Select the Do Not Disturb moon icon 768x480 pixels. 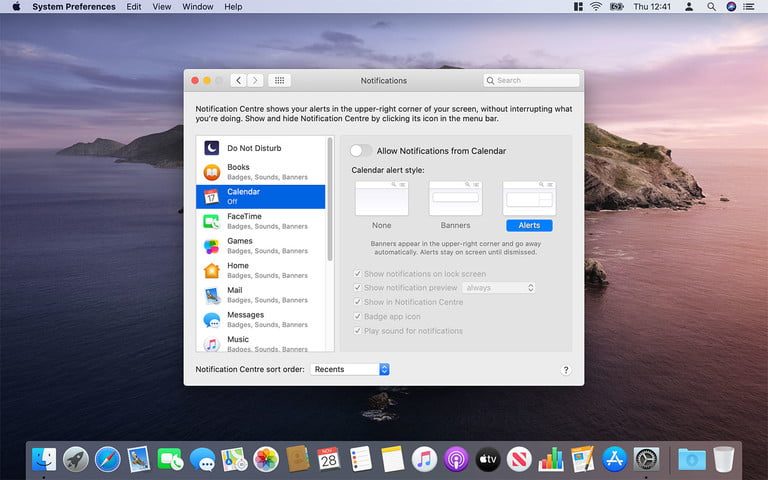[x=212, y=148]
